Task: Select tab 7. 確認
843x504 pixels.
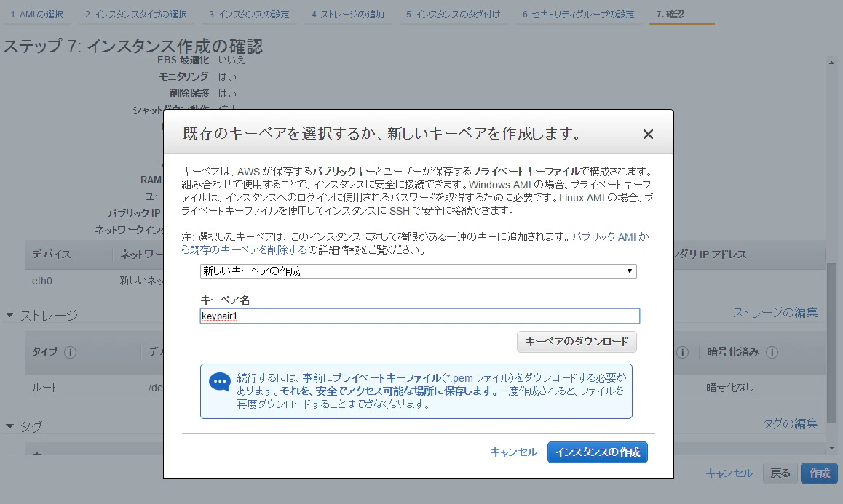Action: [x=670, y=15]
